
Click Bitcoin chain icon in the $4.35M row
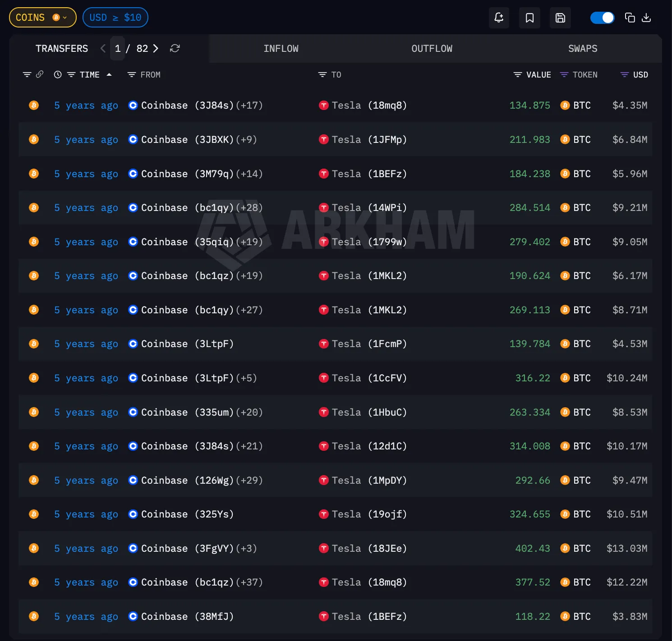(x=34, y=105)
